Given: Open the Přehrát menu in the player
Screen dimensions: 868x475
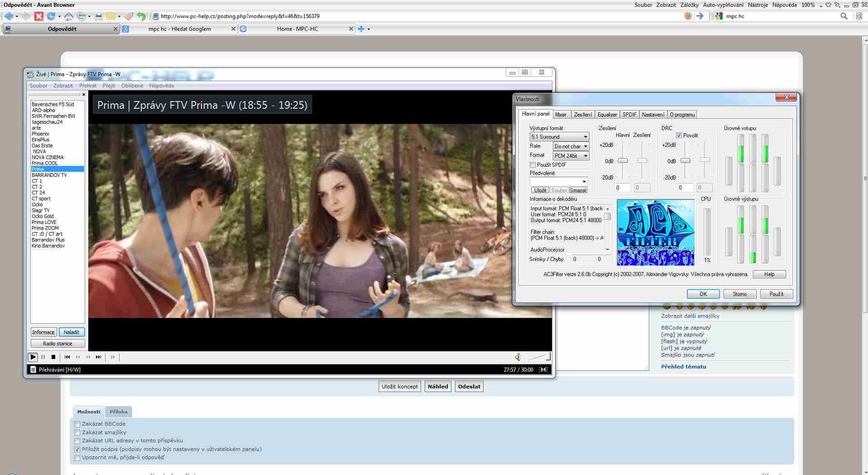Looking at the screenshot, I should pyautogui.click(x=87, y=86).
